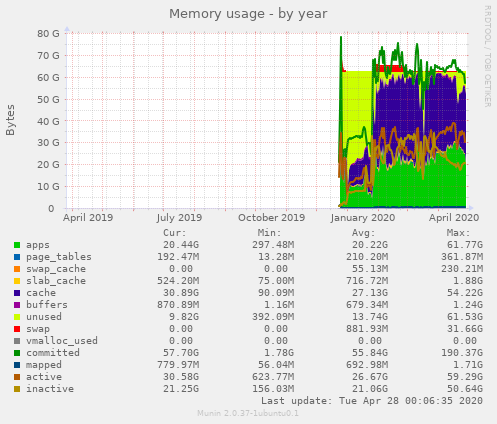Click the '40 G' y-axis label

(49, 121)
